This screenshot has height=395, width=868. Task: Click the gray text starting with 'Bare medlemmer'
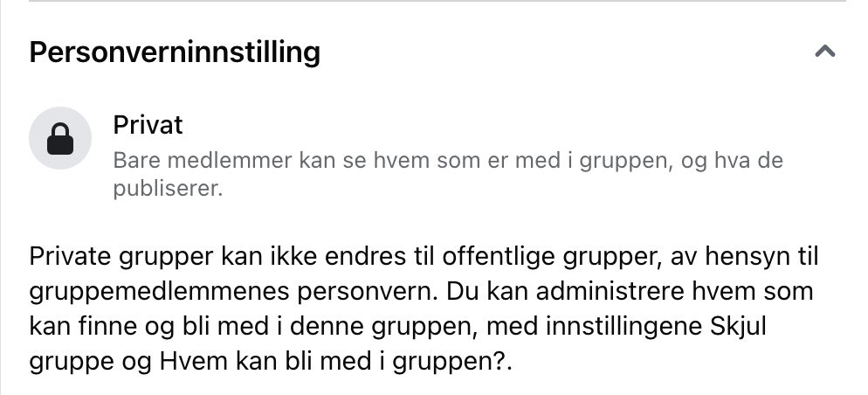pyautogui.click(x=448, y=174)
